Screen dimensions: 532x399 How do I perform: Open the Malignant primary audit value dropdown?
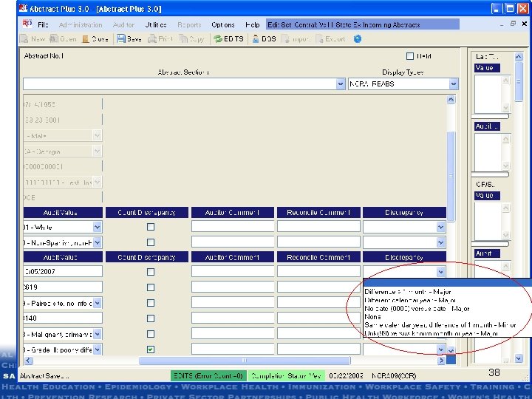[97, 334]
